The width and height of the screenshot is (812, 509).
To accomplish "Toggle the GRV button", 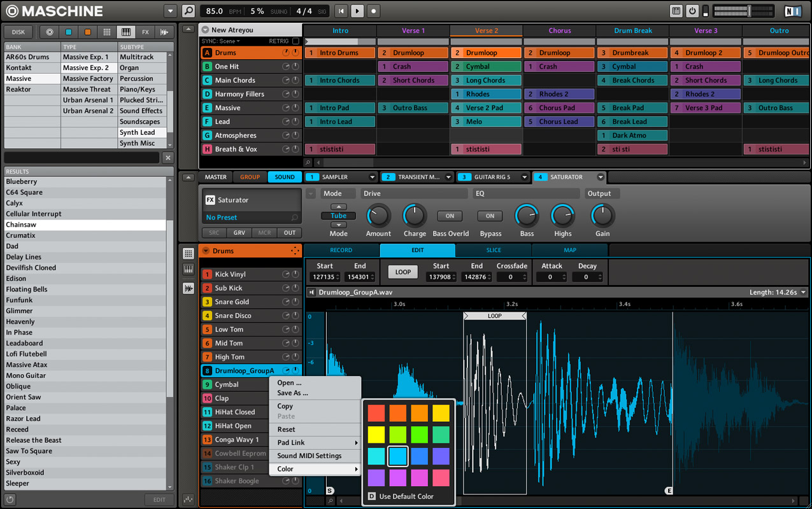I will click(x=239, y=233).
